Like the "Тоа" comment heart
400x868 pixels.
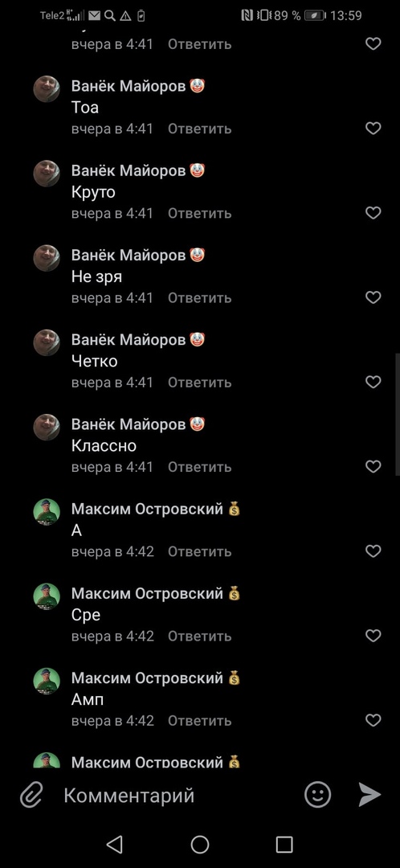pyautogui.click(x=373, y=129)
